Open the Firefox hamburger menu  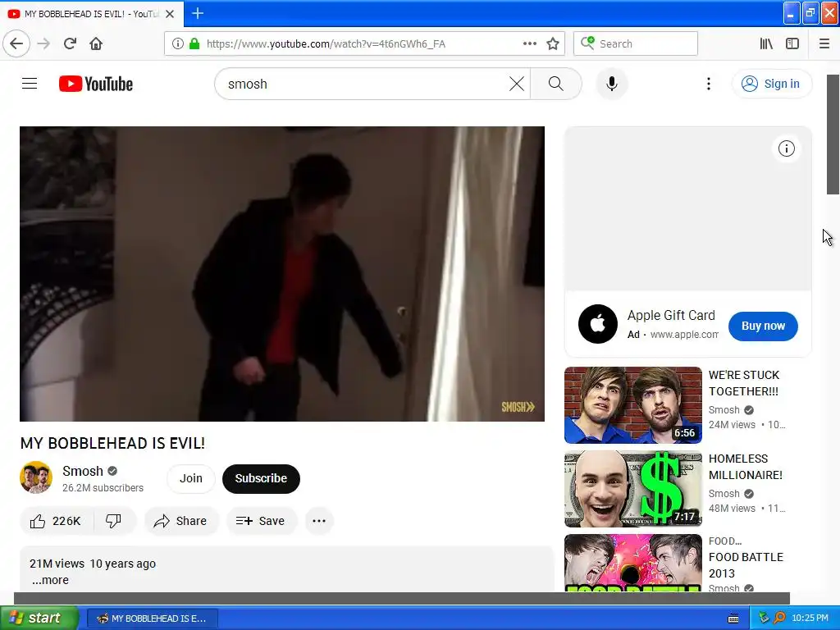click(x=824, y=43)
